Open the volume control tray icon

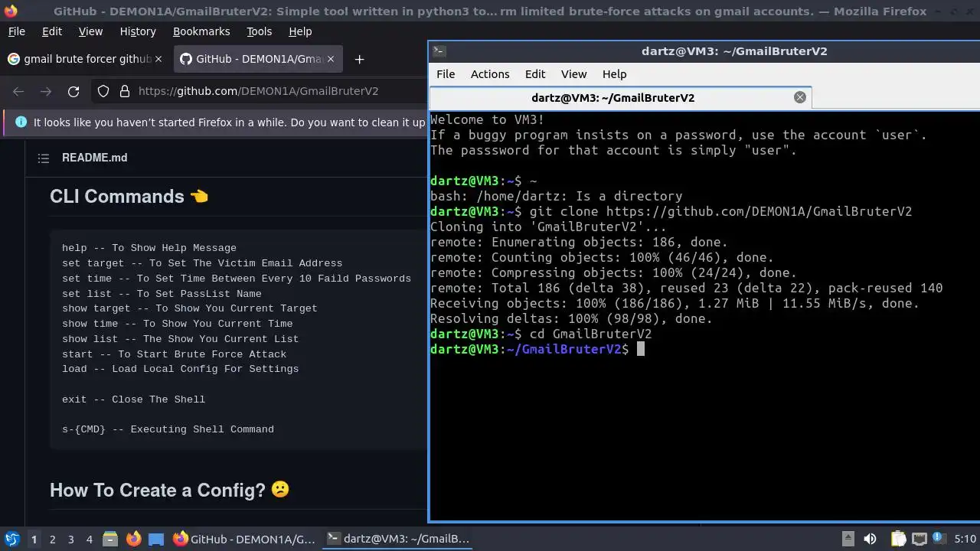[x=870, y=539]
